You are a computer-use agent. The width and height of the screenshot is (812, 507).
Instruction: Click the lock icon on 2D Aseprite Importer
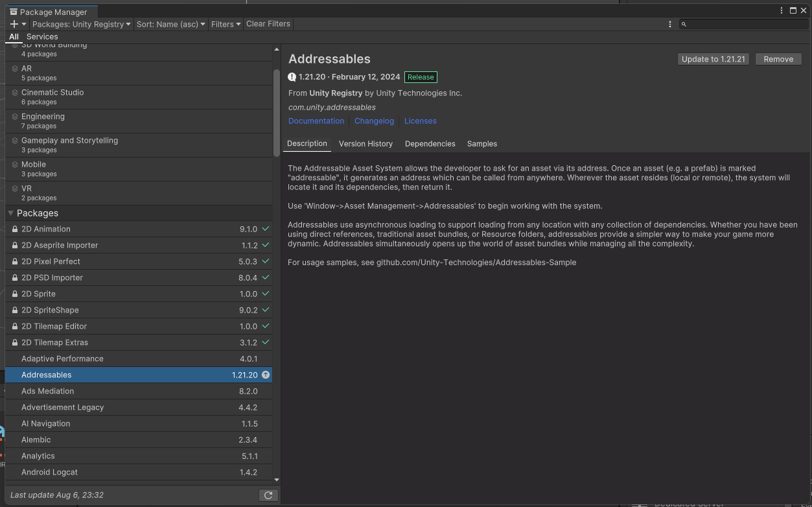click(x=15, y=245)
